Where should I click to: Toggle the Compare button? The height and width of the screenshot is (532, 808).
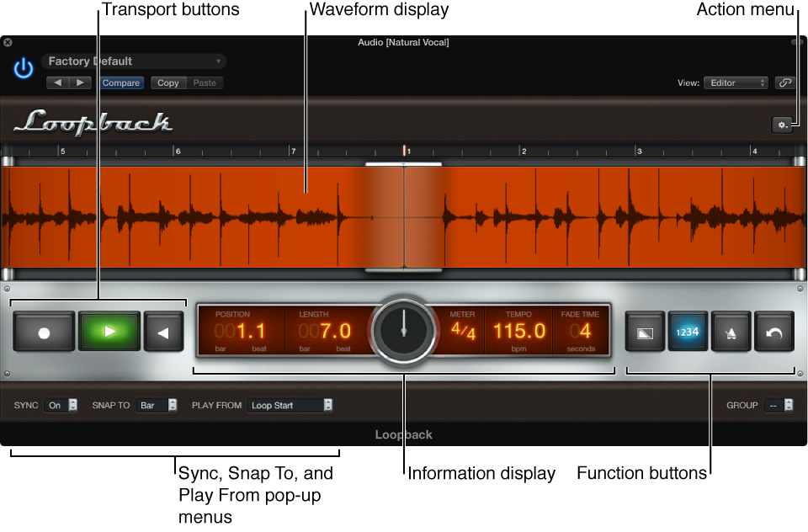click(121, 82)
